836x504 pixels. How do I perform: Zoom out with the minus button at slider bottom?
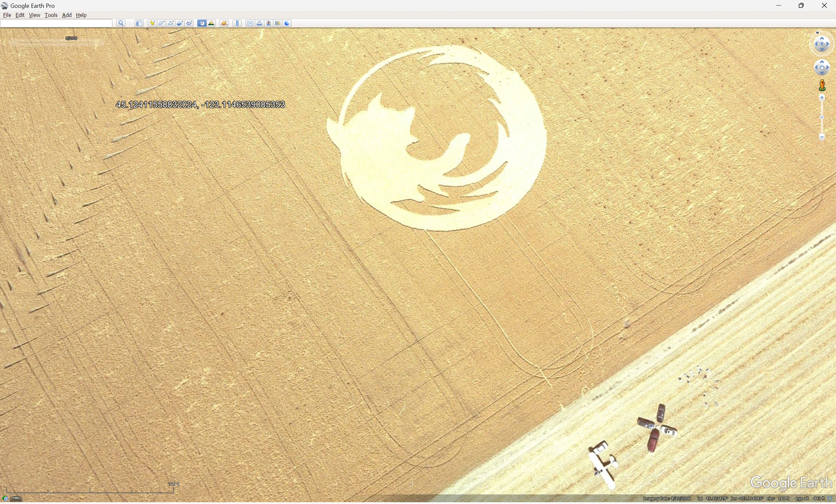click(x=822, y=137)
